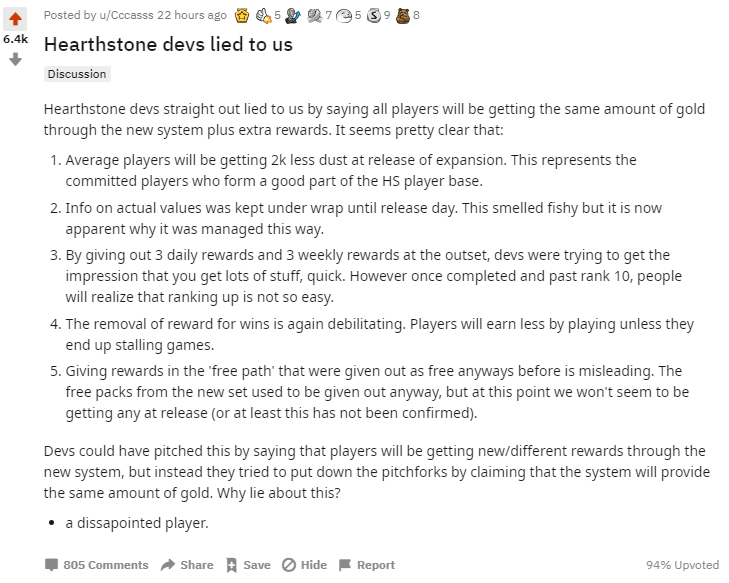Click the silver S award icon
This screenshot has height=583, width=729.
pos(374,15)
